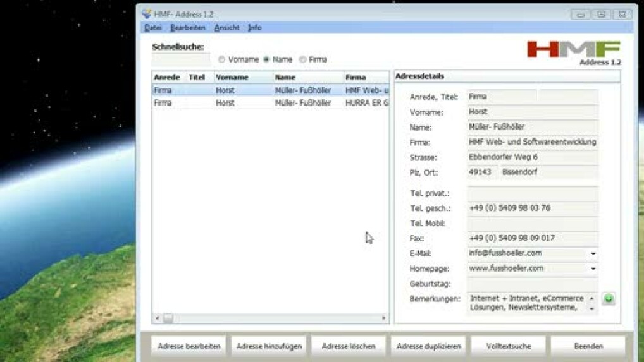Open the Bearbeiten menu
Image resolution: width=644 pixels, height=362 pixels.
pos(188,28)
